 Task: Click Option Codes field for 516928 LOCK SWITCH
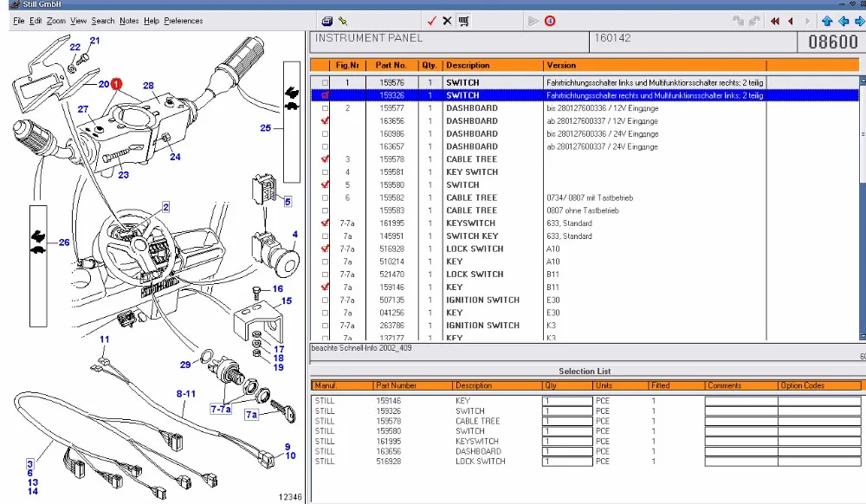(819, 462)
